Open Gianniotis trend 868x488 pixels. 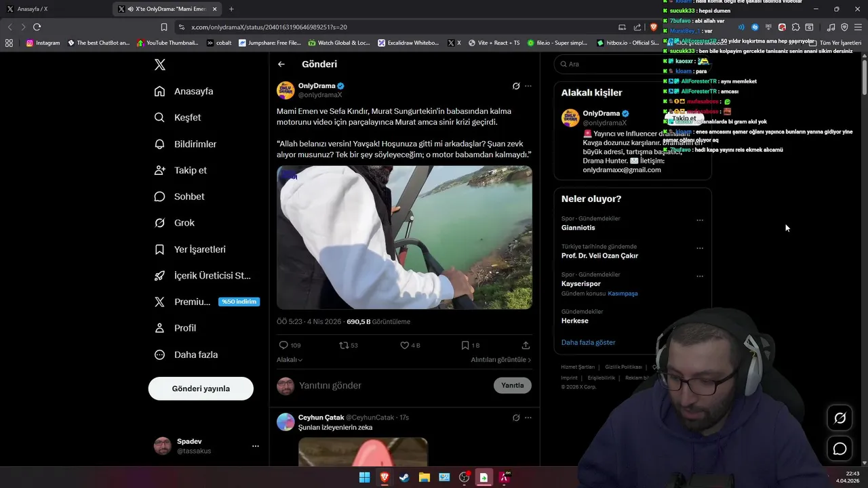tap(578, 228)
